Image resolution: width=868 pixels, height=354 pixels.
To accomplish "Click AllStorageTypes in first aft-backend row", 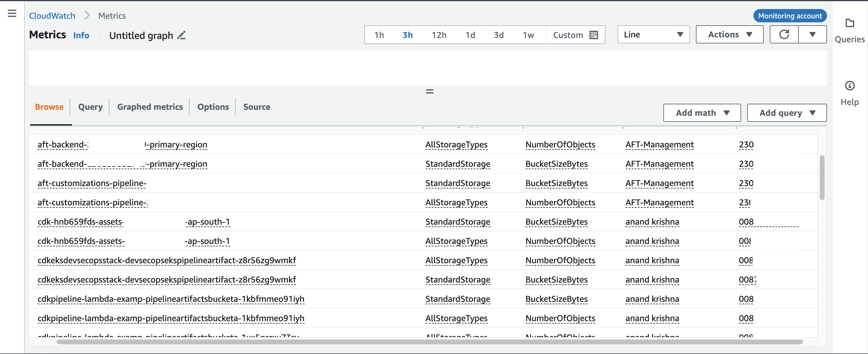I will (456, 144).
